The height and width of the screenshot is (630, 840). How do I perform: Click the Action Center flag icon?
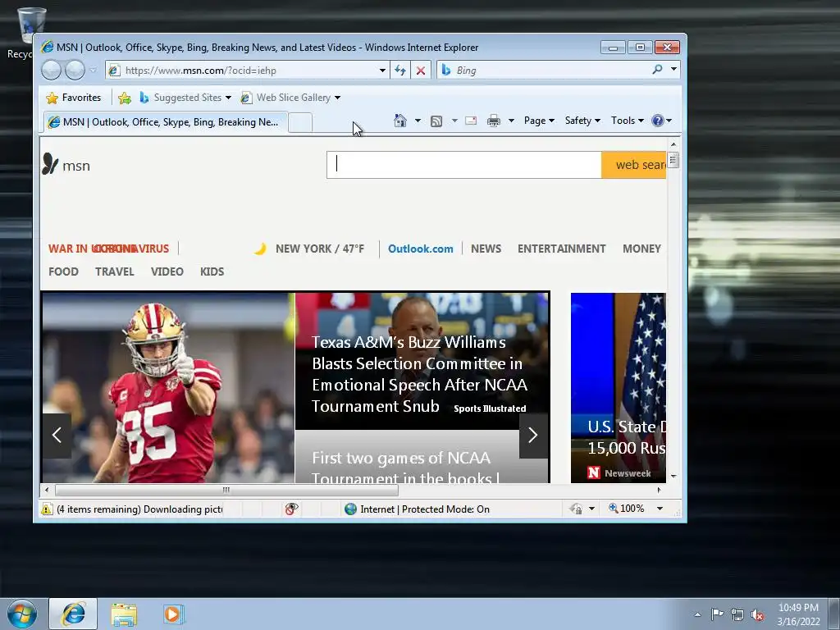point(717,614)
